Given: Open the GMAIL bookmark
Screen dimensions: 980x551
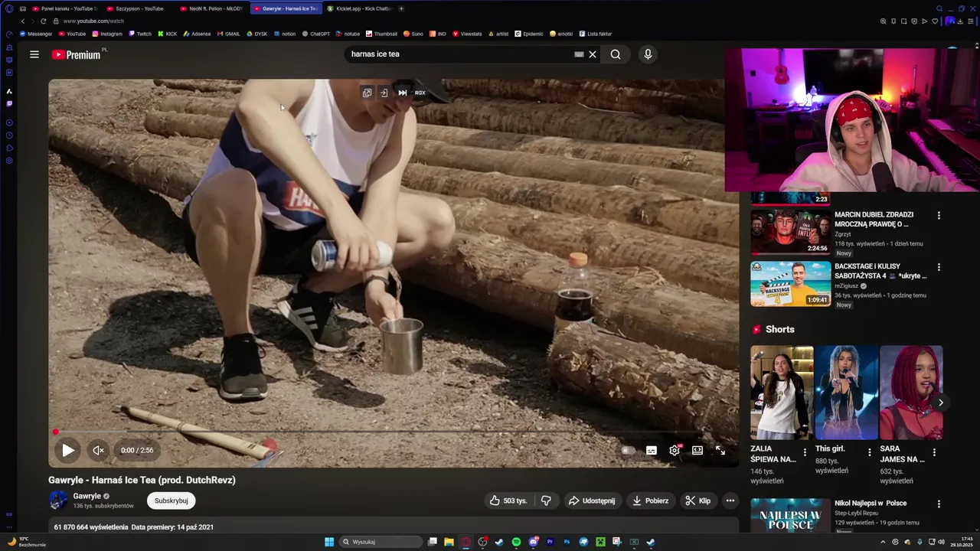Looking at the screenshot, I should tap(228, 34).
